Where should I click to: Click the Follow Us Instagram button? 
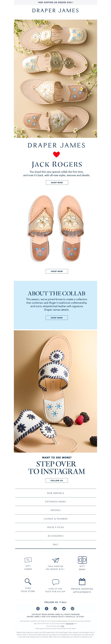pyautogui.click(x=57, y=480)
